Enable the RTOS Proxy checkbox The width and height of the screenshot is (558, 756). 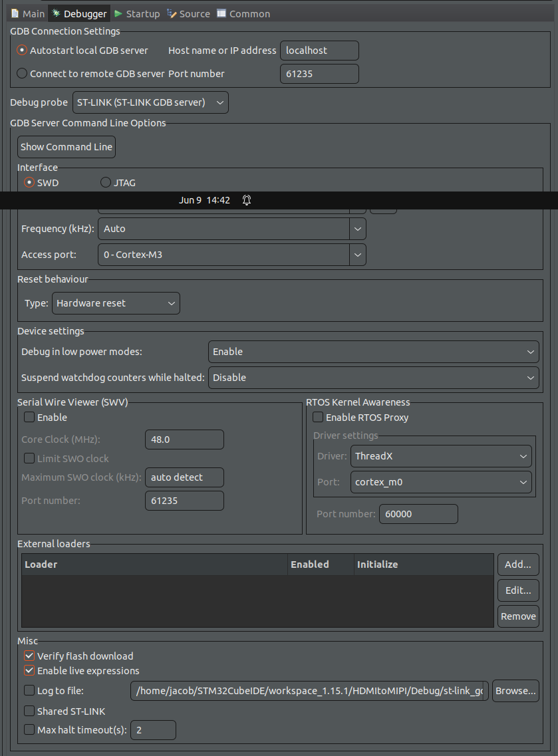[x=317, y=417]
